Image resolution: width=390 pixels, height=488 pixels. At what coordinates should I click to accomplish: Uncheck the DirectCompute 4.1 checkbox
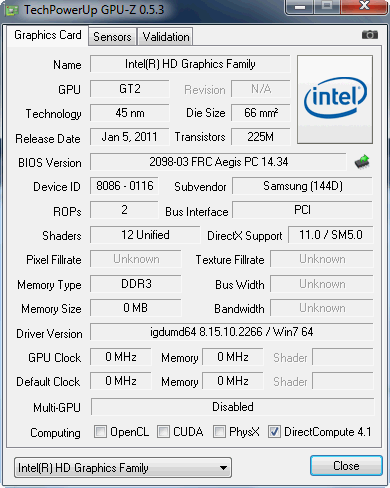[274, 431]
